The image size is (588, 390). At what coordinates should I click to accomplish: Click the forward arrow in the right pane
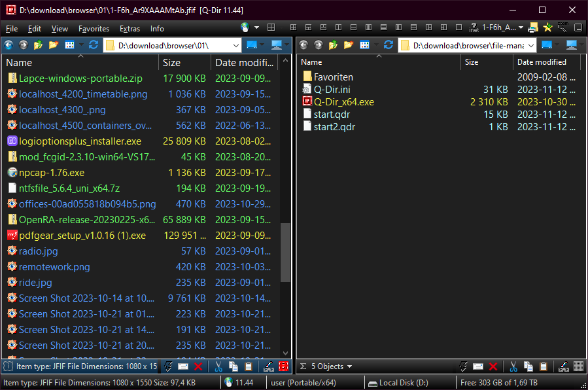point(318,45)
